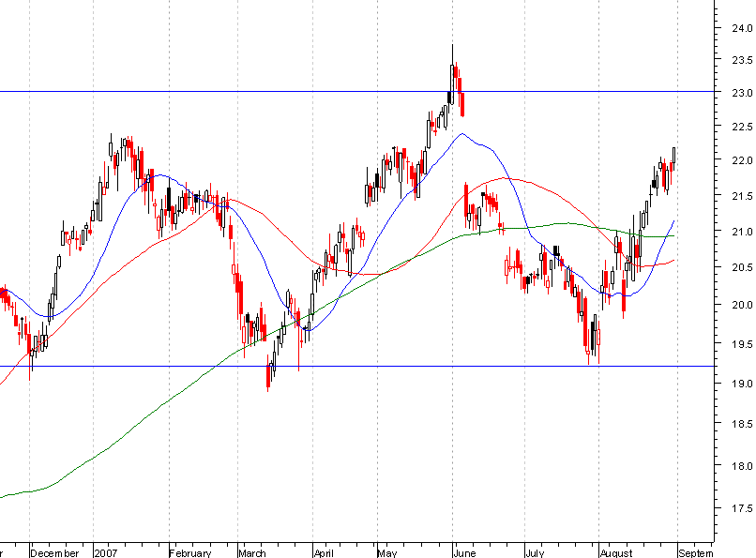The height and width of the screenshot is (558, 756).
Task: Click the April date axis label
Action: click(324, 552)
